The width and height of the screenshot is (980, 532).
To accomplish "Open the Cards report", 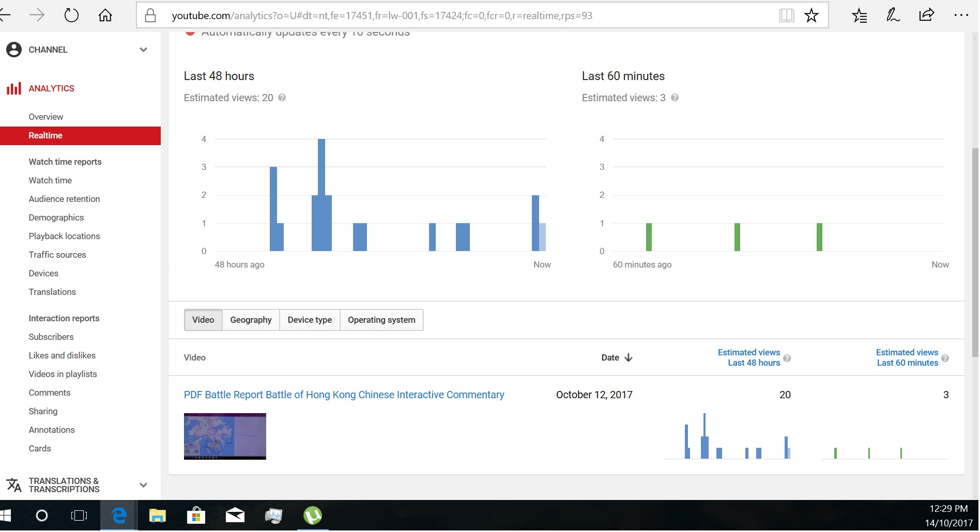I will point(40,448).
